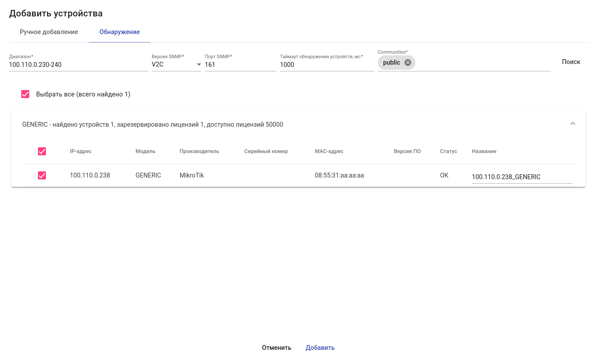Click the SNMP port input field

pyautogui.click(x=240, y=65)
